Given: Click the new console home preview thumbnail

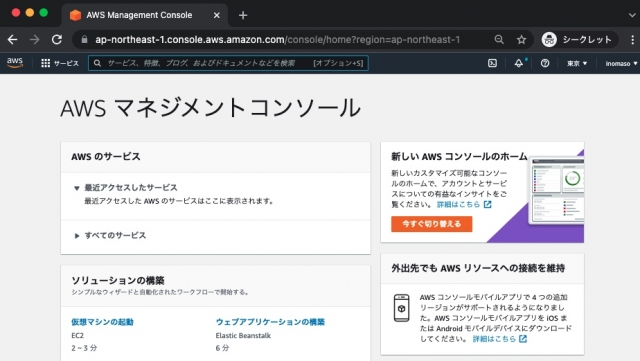Looking at the screenshot, I should pos(557,191).
